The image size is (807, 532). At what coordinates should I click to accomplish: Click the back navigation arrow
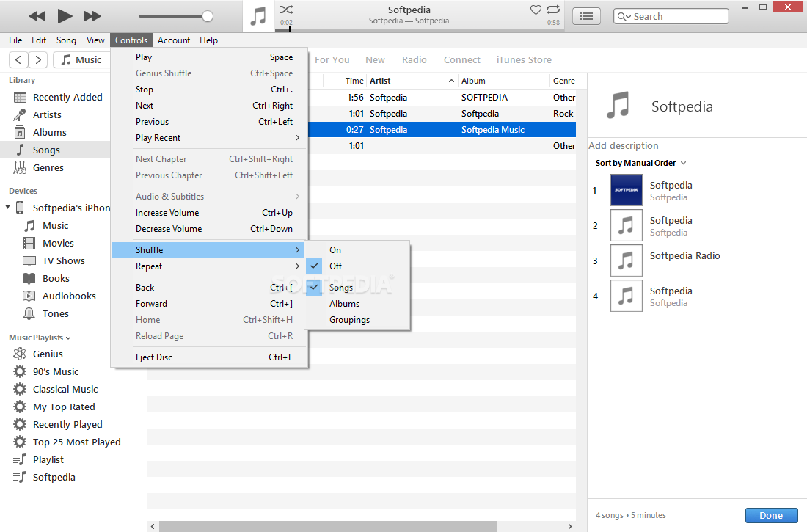pyautogui.click(x=18, y=59)
